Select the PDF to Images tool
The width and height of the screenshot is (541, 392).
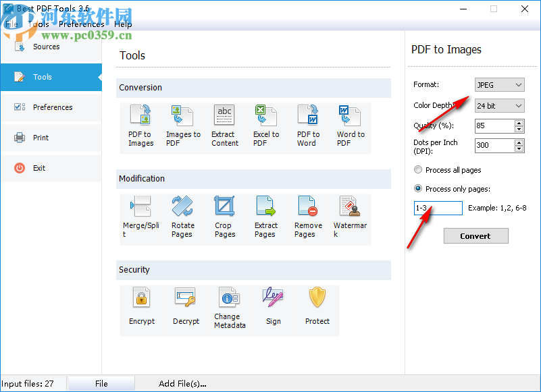coord(140,125)
